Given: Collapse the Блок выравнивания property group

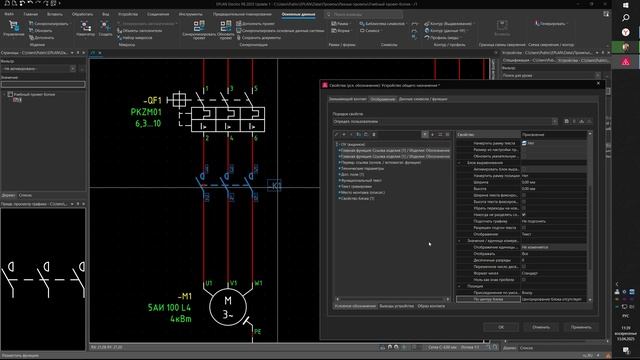Looking at the screenshot, I should [x=459, y=163].
